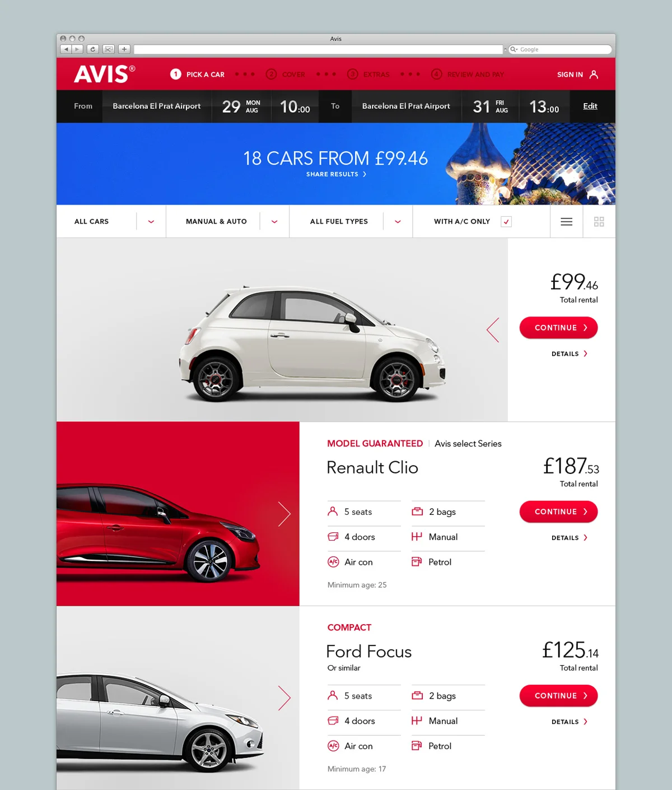This screenshot has height=790, width=672.
Task: Toggle the With A/C Only checkbox
Action: click(x=506, y=222)
